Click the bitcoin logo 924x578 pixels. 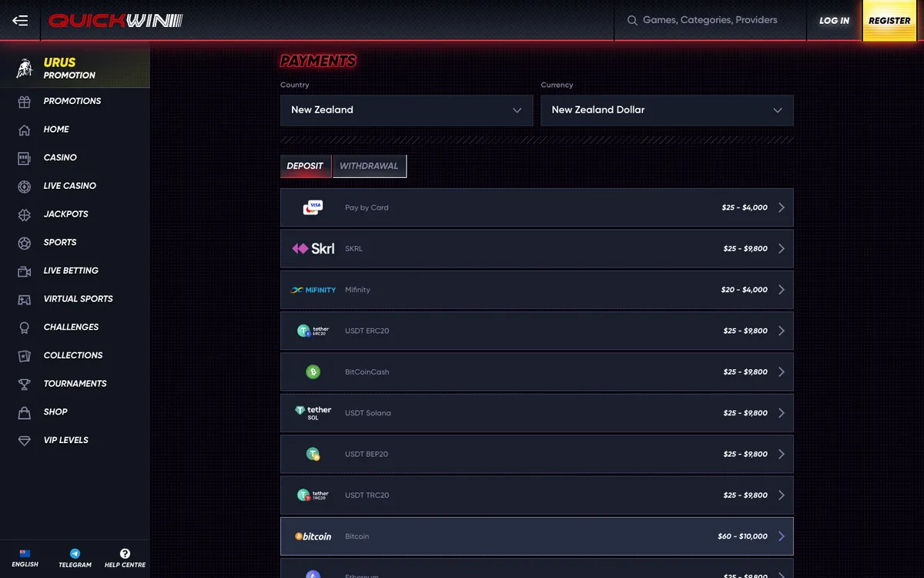313,536
